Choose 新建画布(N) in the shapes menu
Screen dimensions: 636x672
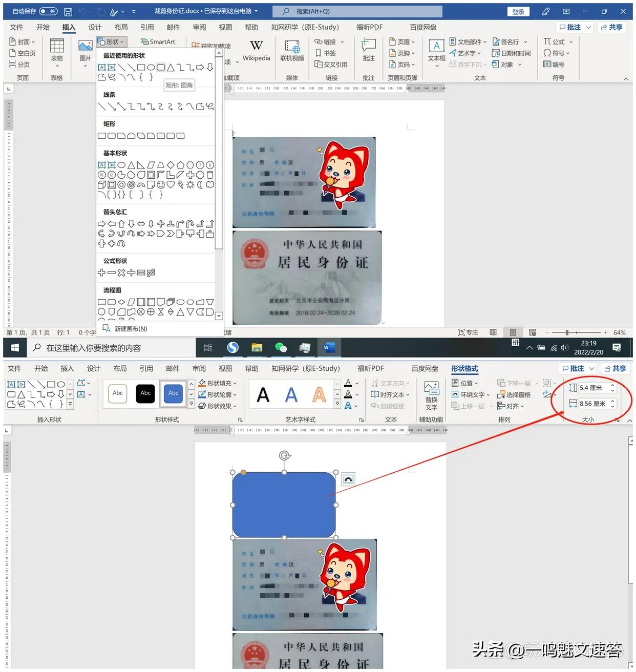(x=130, y=328)
